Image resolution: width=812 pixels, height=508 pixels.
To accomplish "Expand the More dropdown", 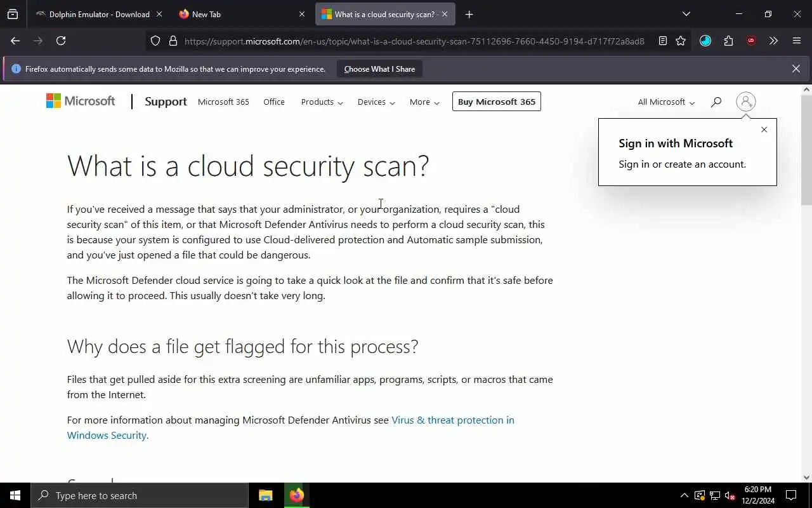I will 424,102.
